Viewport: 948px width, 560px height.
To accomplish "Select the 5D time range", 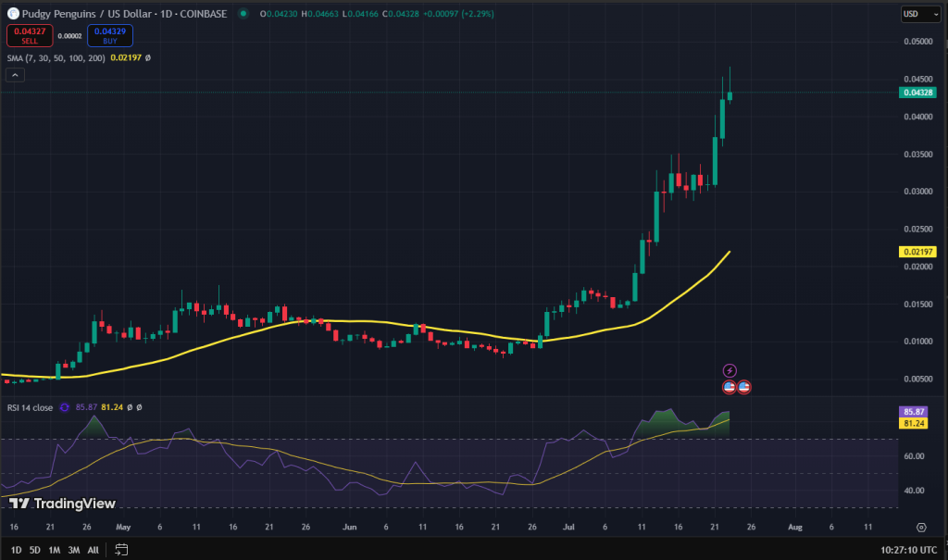I will click(35, 550).
